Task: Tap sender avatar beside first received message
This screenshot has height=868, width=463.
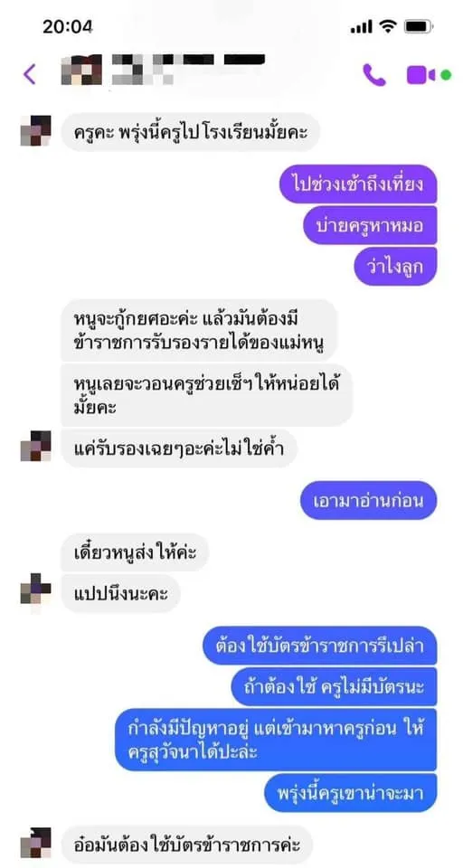Action: pos(35,130)
